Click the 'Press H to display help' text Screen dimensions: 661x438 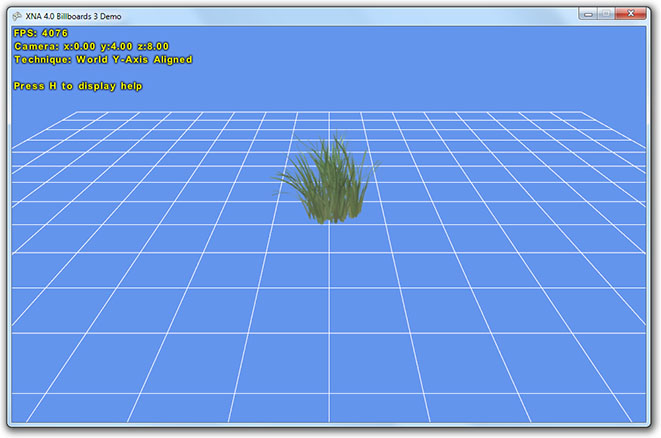pos(78,86)
